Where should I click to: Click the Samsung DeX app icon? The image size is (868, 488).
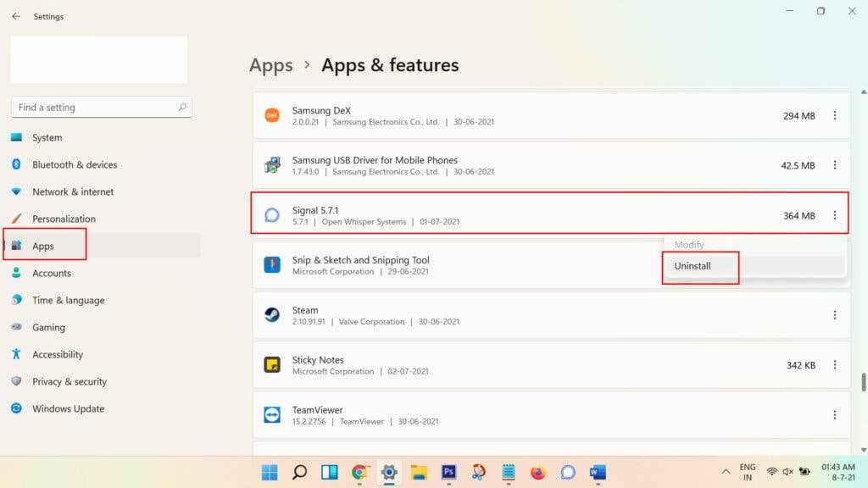[272, 115]
